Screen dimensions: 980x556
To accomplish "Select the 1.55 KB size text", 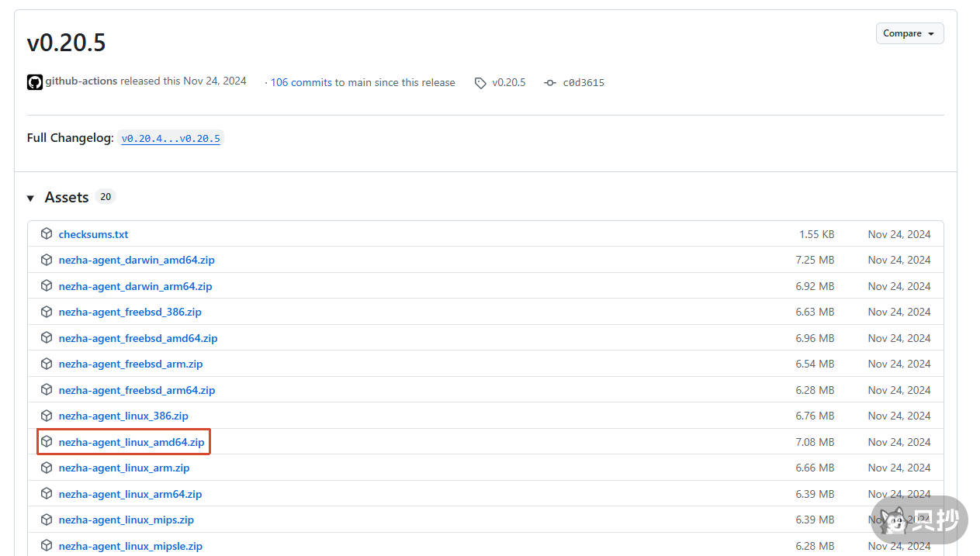I will pyautogui.click(x=816, y=234).
